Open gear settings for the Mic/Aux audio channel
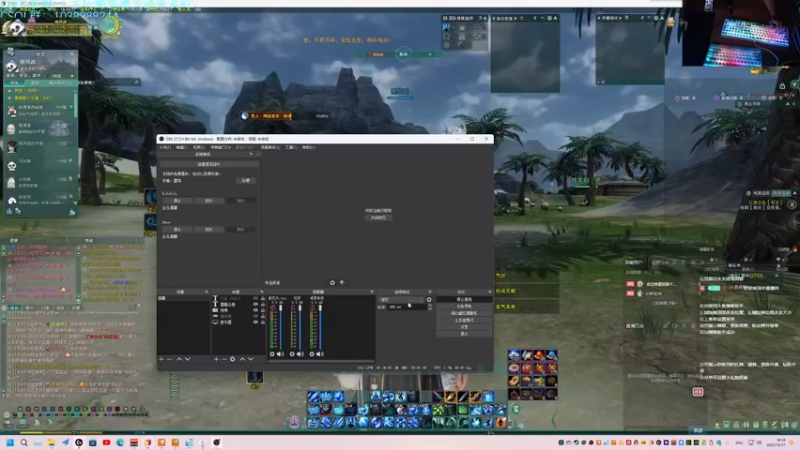 [272, 354]
